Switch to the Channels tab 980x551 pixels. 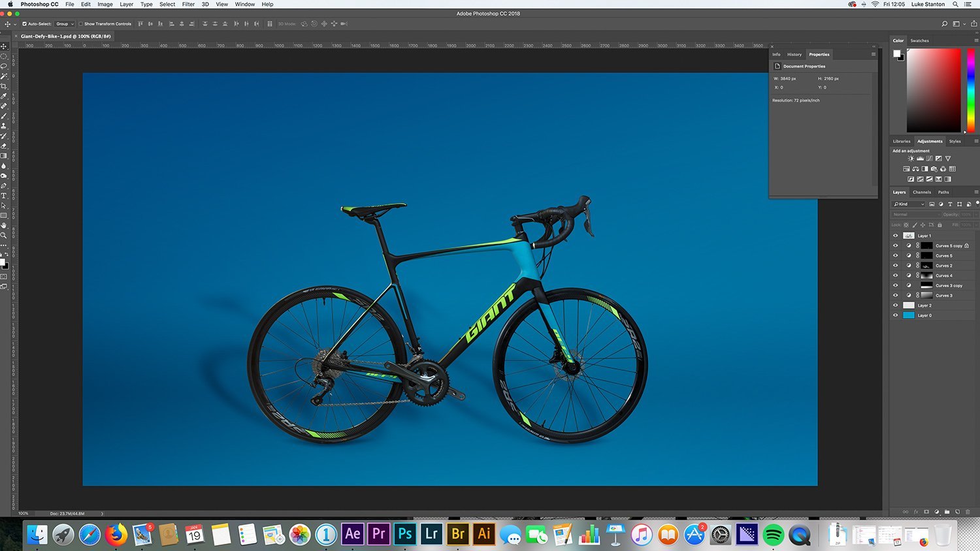point(922,192)
